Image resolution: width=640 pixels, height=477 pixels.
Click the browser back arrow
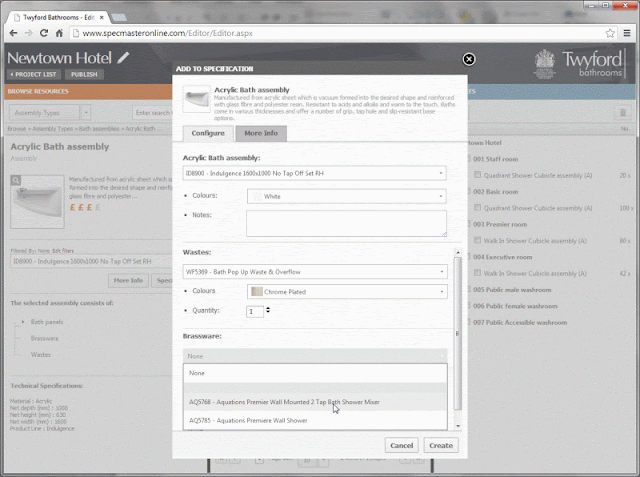pos(13,33)
